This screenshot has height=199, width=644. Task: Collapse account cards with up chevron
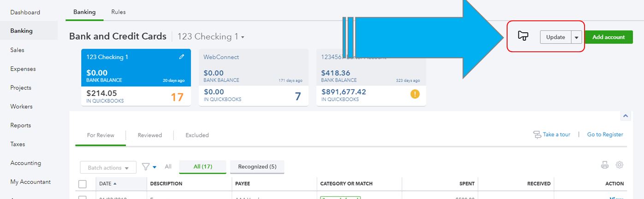[626, 116]
